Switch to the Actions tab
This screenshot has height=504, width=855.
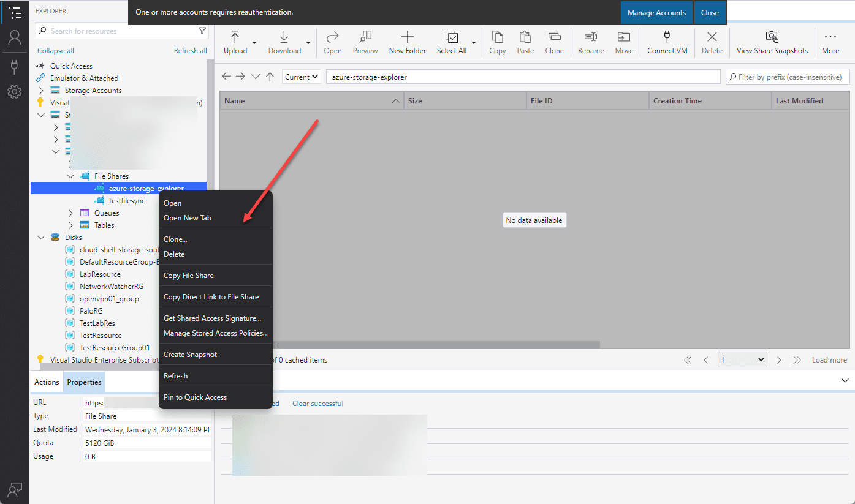coord(47,382)
